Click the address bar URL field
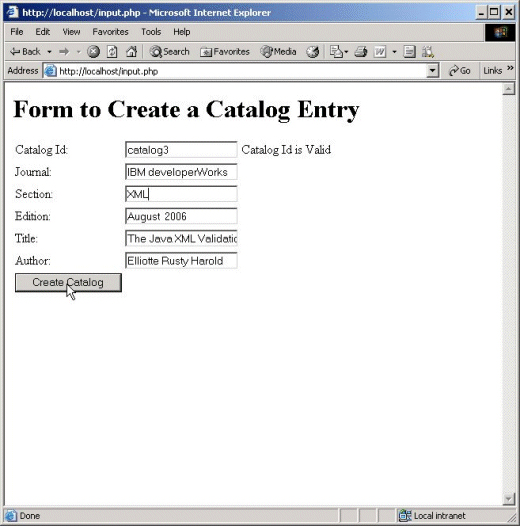Screen dimensions: 520x526 coord(242,71)
